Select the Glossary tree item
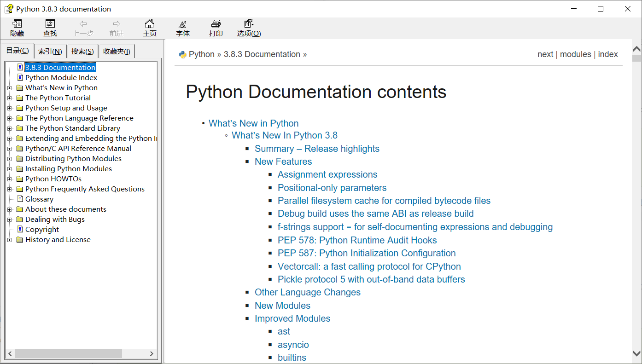Viewport: 642px width, 364px height. tap(39, 199)
